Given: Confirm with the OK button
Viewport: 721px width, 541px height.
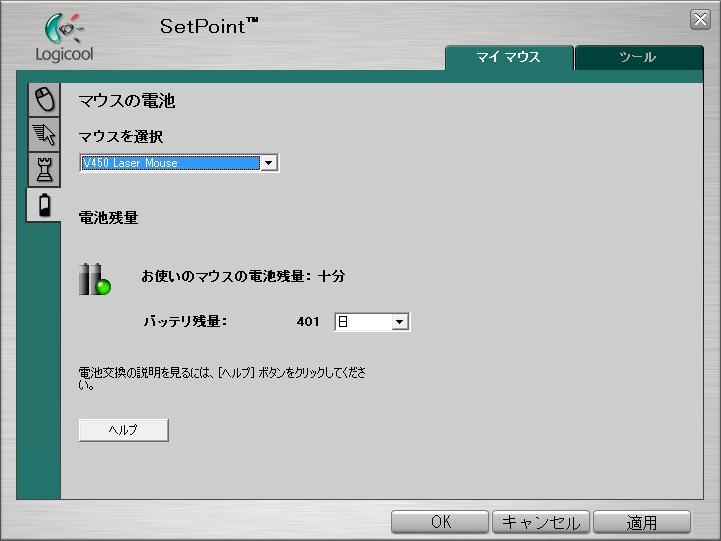Looking at the screenshot, I should click(x=440, y=522).
